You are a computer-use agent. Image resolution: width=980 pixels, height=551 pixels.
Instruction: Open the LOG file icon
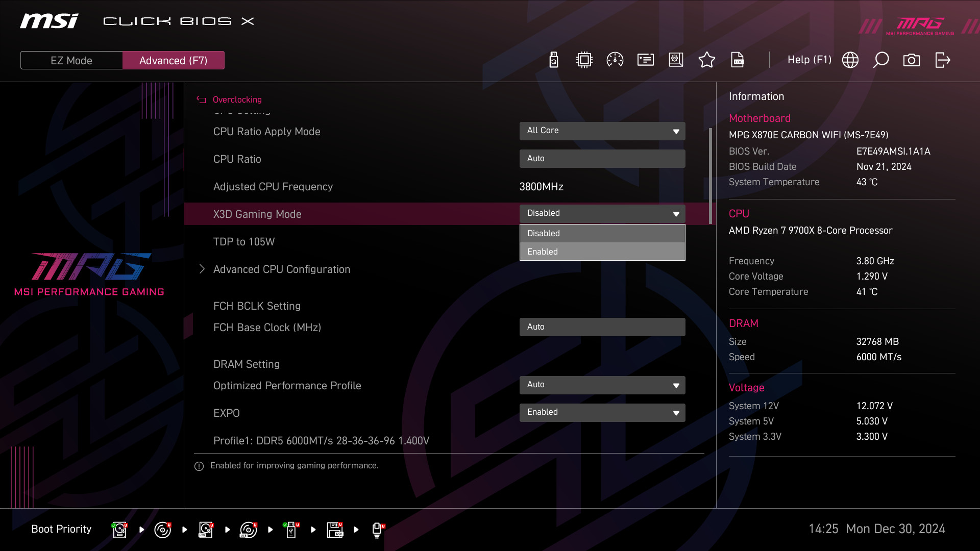tap(738, 60)
